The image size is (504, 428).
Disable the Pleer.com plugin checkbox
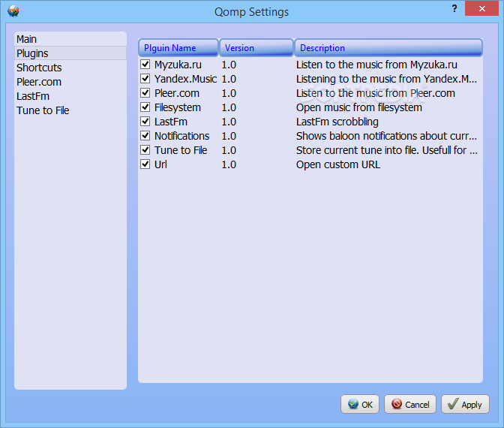tap(145, 93)
